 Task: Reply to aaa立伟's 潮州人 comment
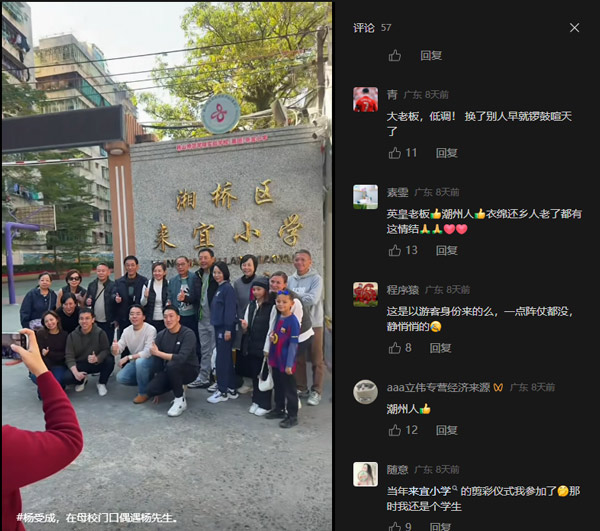point(447,430)
